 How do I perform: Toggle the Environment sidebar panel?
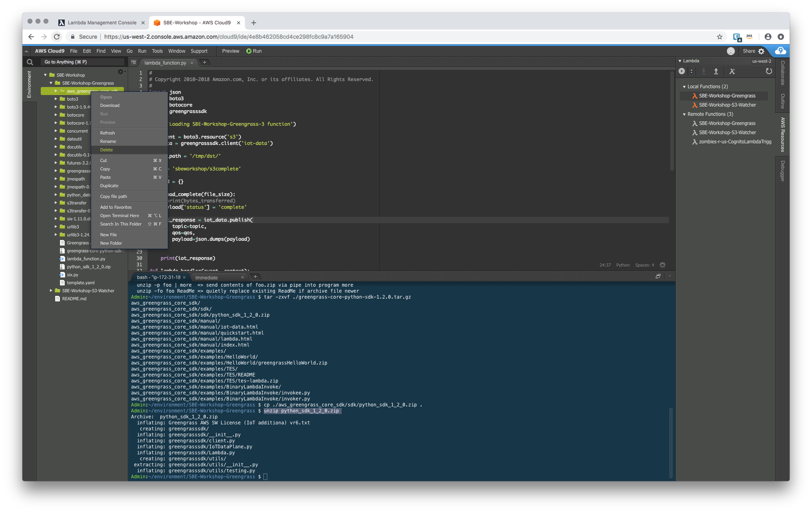pos(29,84)
